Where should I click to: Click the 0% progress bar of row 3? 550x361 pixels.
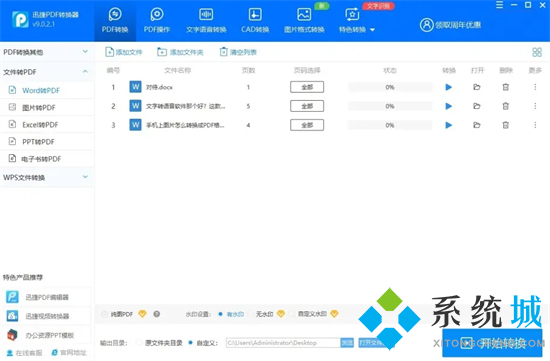coord(390,125)
